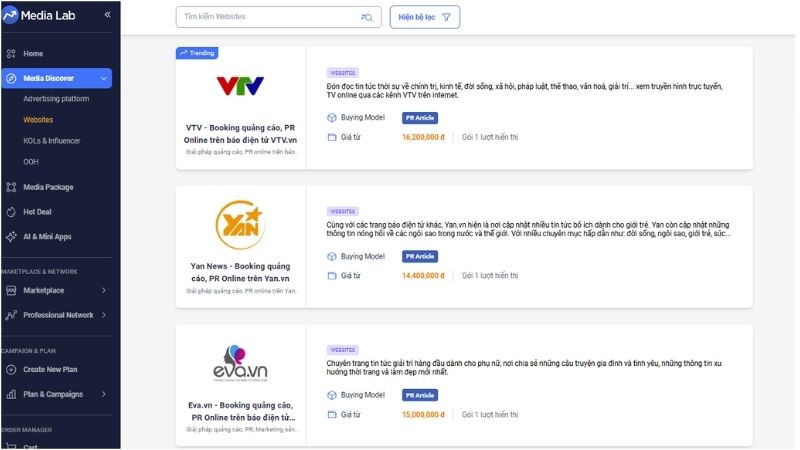Click PR Article tag in VTV card
This screenshot has width=800, height=450.
[420, 118]
